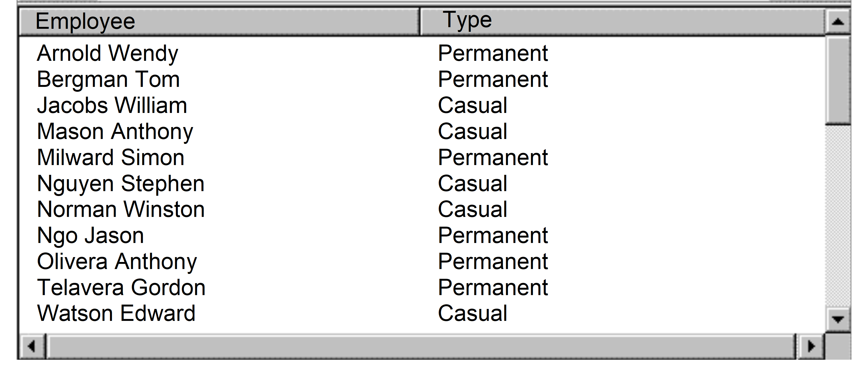Select employee Arnold Wendy

coord(108,53)
